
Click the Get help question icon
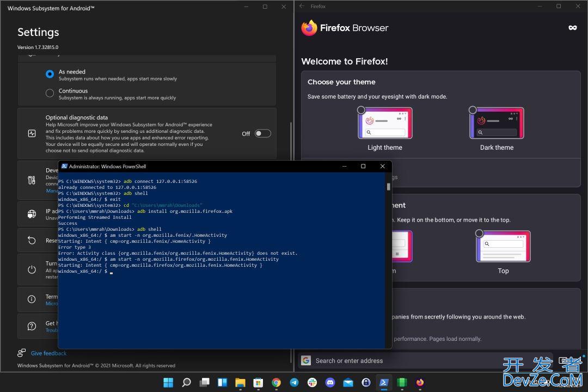pyautogui.click(x=32, y=326)
